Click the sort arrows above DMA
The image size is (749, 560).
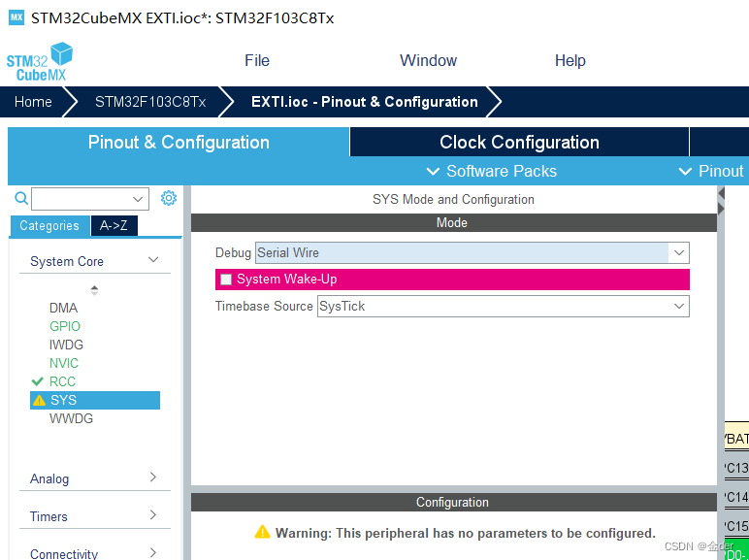(94, 290)
